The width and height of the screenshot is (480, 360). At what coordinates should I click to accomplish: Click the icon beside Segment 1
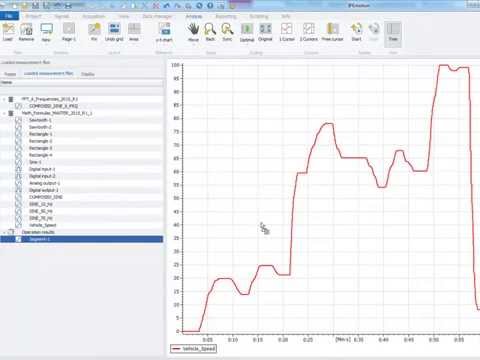point(18,239)
